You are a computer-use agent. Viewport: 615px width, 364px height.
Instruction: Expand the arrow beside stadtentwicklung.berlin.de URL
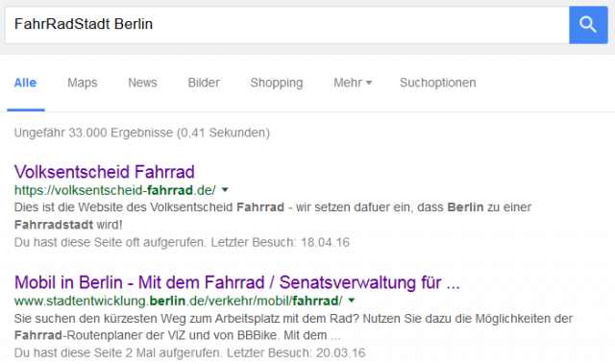(352, 301)
